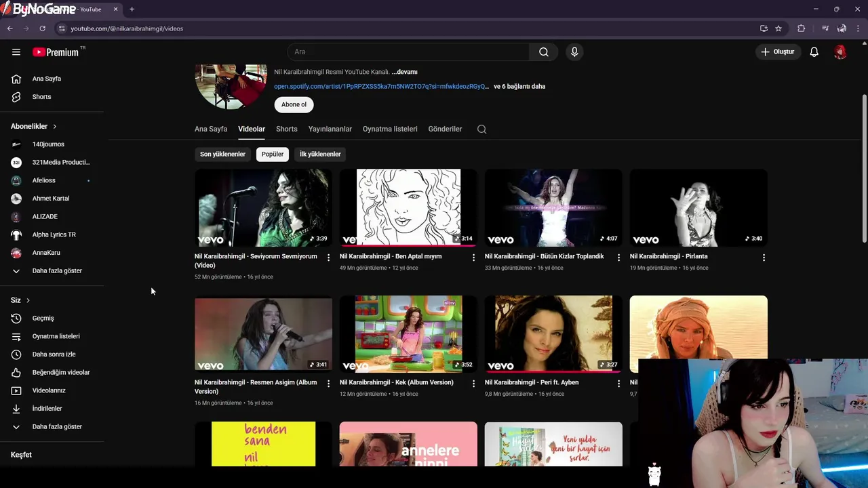Open options for Resmen Asigim video
The height and width of the screenshot is (488, 868).
[x=328, y=384]
